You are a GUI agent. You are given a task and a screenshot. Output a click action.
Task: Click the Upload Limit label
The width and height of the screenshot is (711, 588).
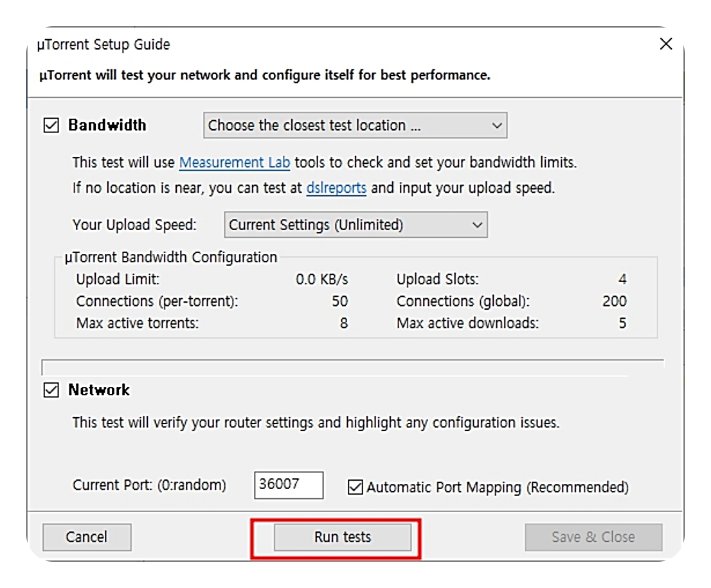pyautogui.click(x=118, y=280)
